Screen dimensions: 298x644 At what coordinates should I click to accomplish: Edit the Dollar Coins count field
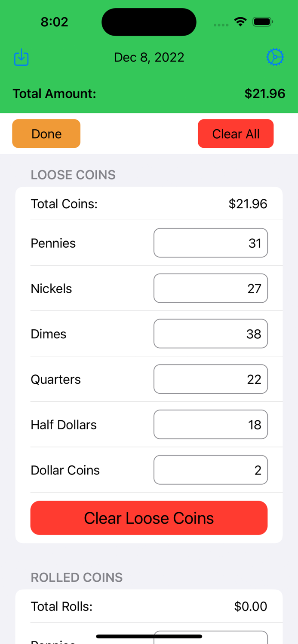[x=210, y=470]
